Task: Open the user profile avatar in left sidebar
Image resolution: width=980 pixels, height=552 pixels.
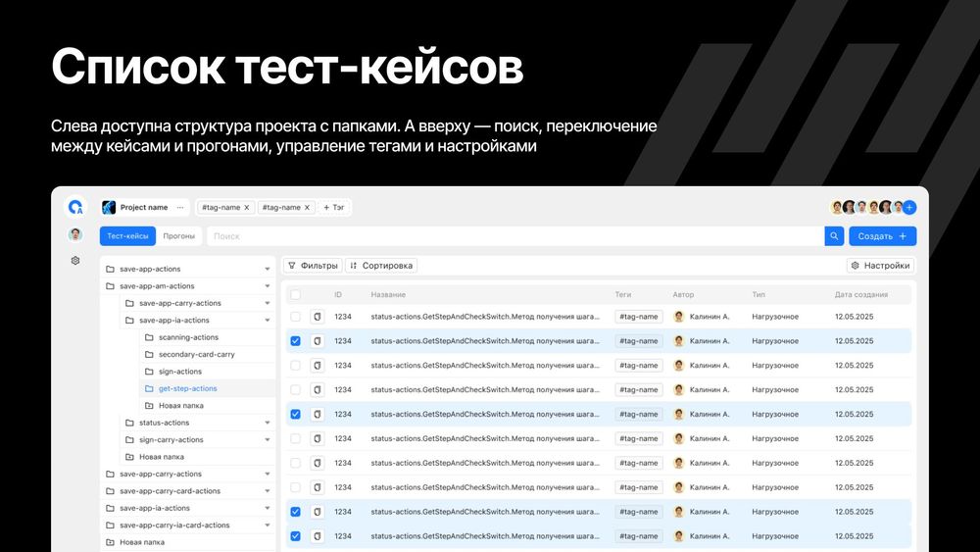Action: click(x=75, y=235)
